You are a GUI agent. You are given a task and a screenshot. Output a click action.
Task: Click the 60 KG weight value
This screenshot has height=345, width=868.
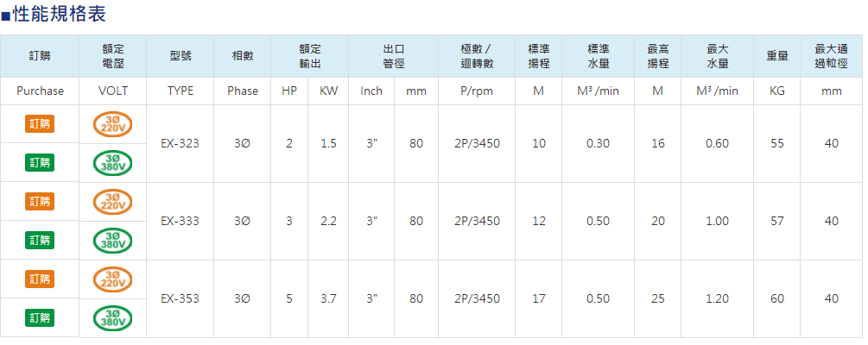[777, 298]
